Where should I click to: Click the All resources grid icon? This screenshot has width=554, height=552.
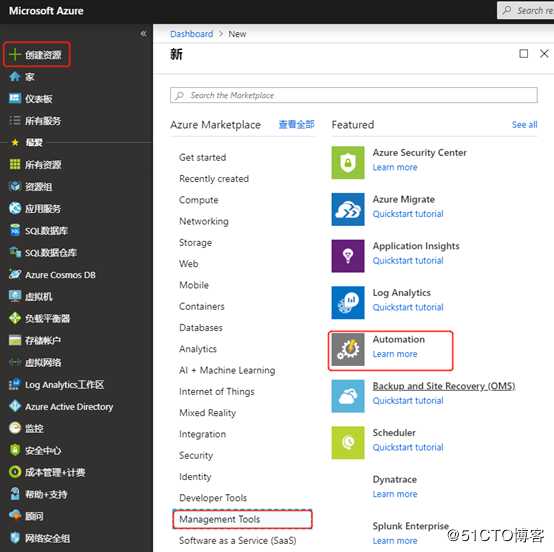pos(15,164)
